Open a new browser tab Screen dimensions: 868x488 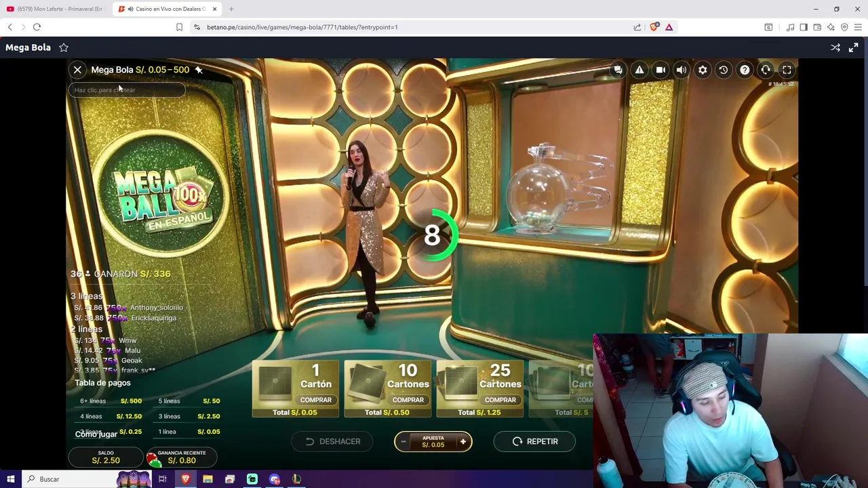pos(231,9)
